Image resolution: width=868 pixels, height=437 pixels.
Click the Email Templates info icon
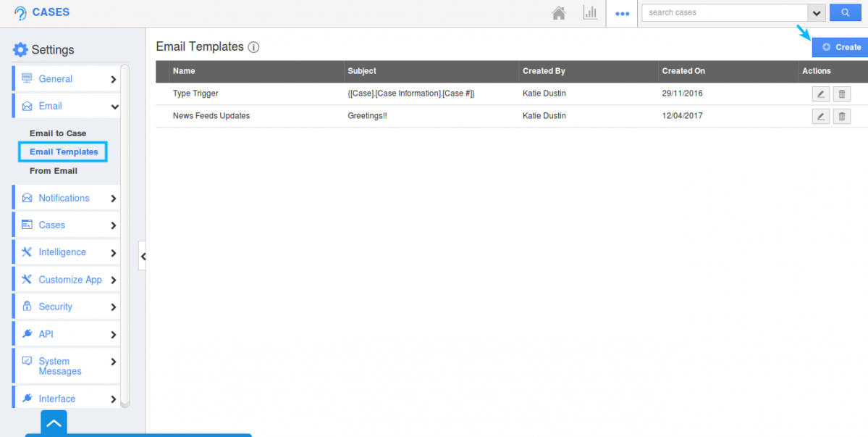(x=253, y=47)
